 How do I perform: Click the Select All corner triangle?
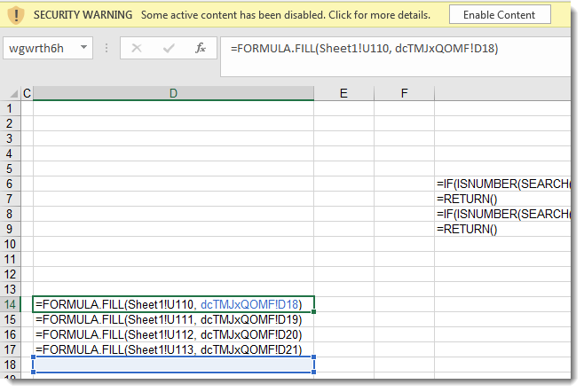pos(10,93)
